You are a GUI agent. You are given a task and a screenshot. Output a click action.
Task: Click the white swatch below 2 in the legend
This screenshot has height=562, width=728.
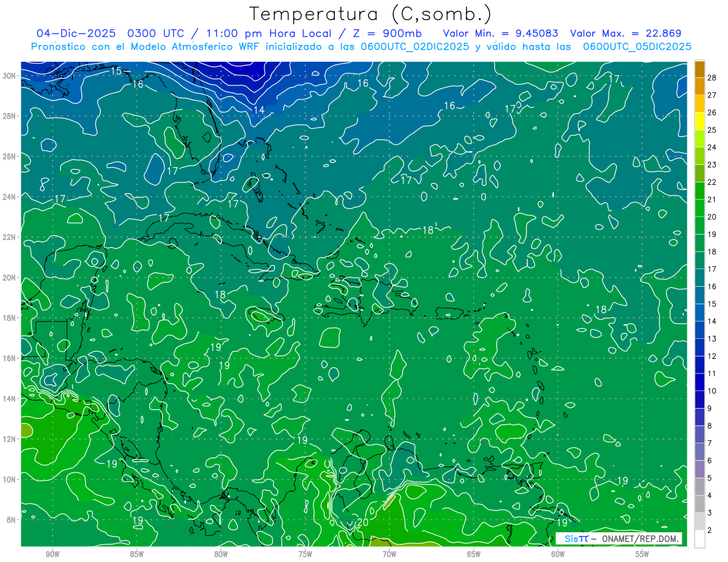click(700, 539)
